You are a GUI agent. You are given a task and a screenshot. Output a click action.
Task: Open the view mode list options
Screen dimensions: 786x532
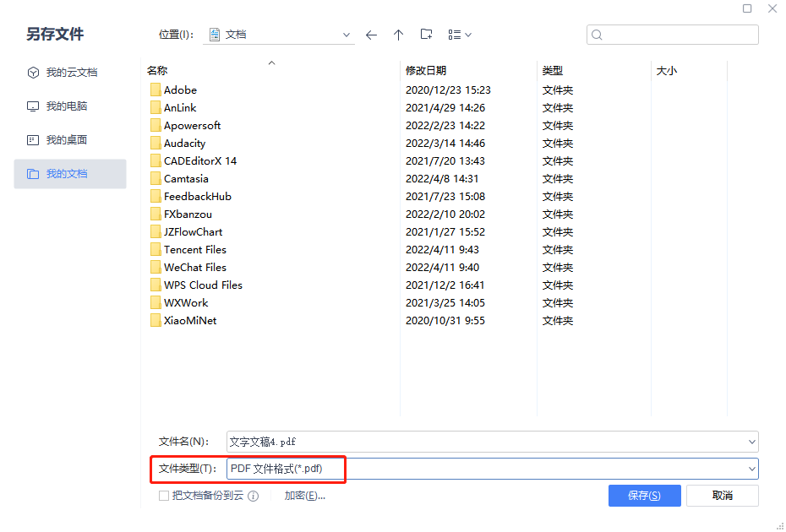(460, 35)
